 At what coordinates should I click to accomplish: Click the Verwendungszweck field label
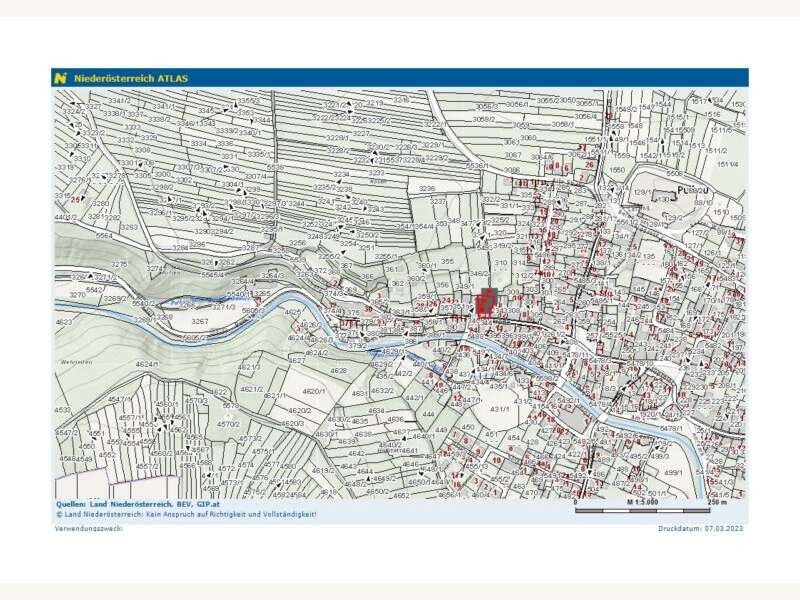coord(88,528)
